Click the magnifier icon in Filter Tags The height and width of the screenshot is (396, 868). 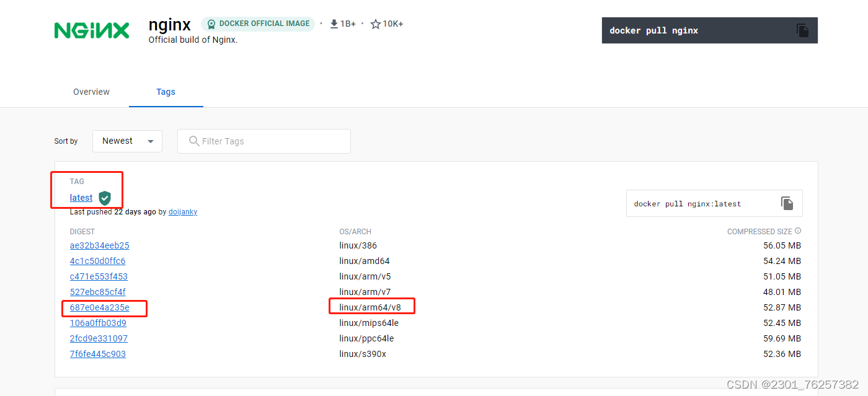[193, 141]
